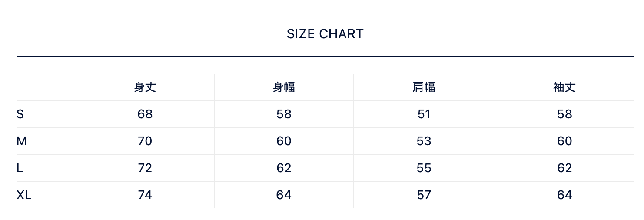The image size is (644, 220).
Task: Click size XL 肩幅 value 57
Action: tap(424, 195)
